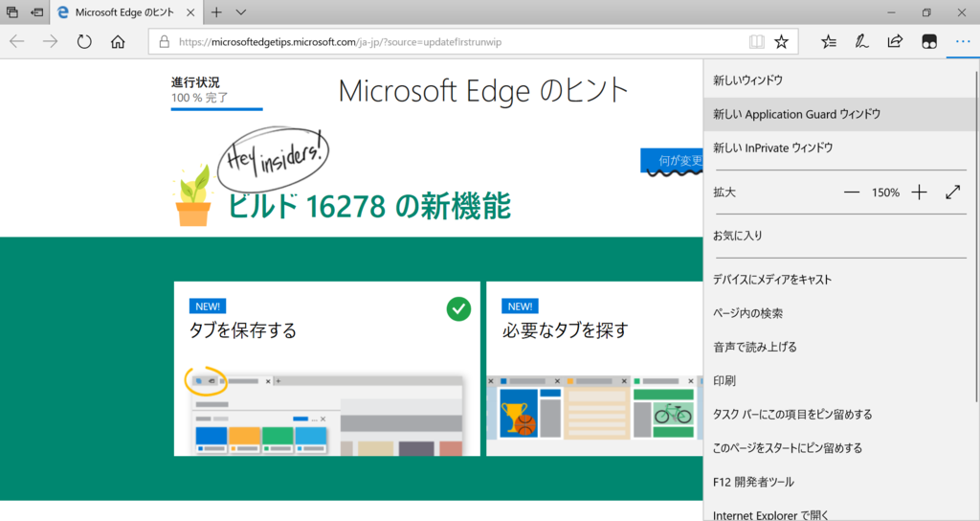This screenshot has height=521, width=980.
Task: Click the green completed checkmark
Action: (x=458, y=309)
